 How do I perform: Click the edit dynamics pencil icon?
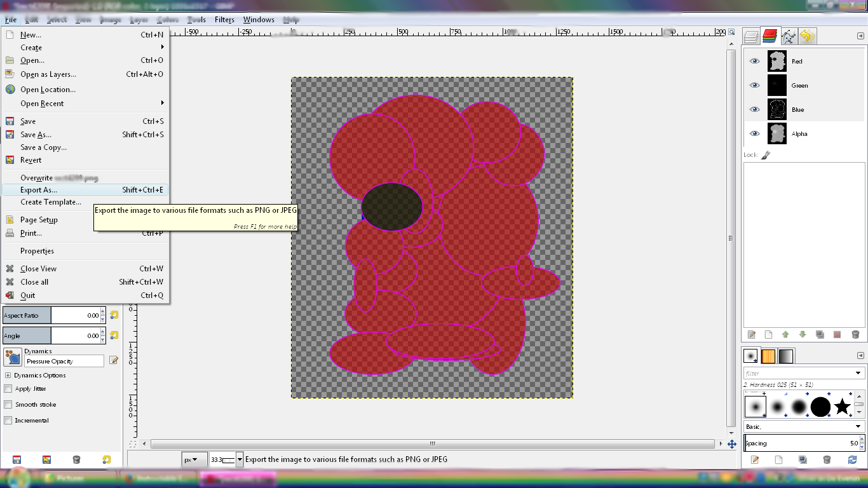(x=114, y=360)
